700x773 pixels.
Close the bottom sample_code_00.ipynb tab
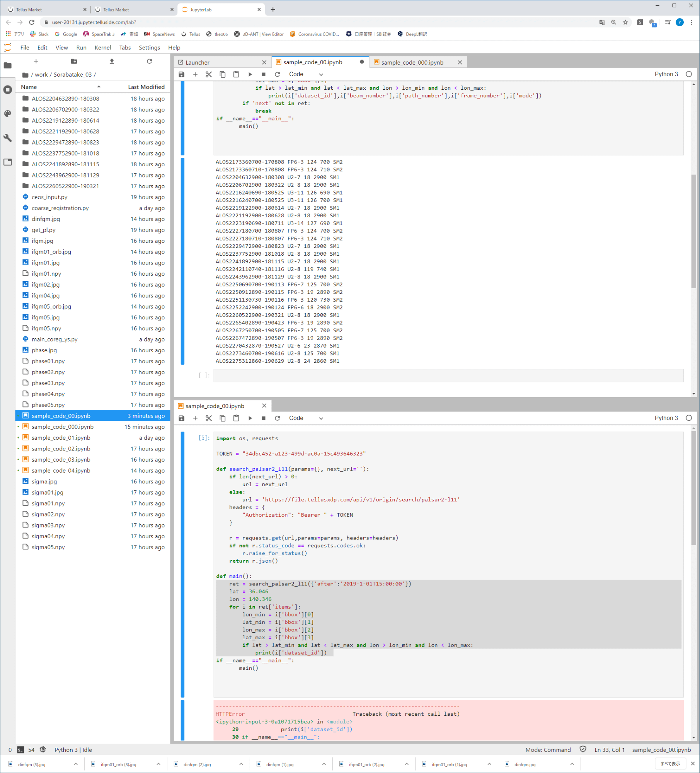point(264,406)
